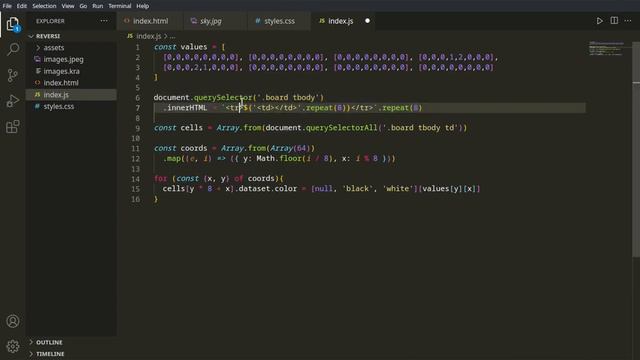Click the unsaved dot on index.js tab
The image size is (640, 360).
click(x=367, y=21)
